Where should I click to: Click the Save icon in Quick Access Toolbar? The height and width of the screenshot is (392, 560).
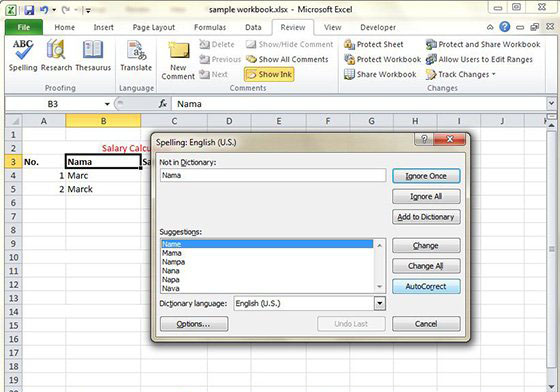pyautogui.click(x=29, y=10)
